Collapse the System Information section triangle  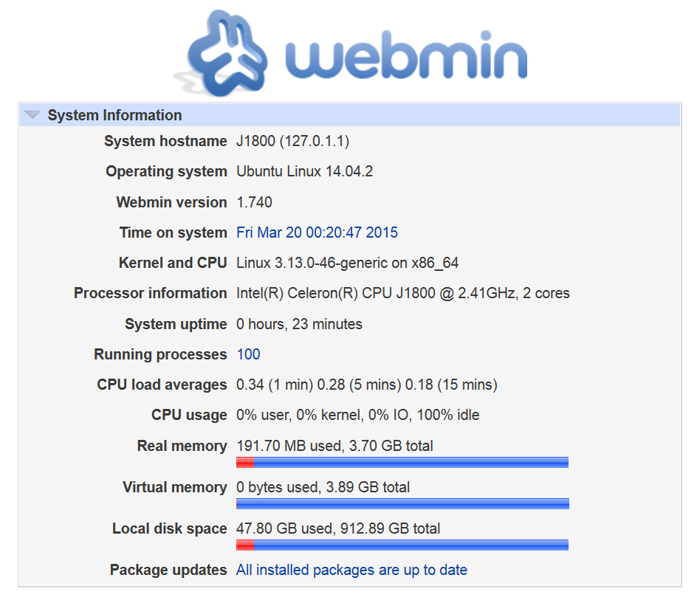[x=32, y=115]
